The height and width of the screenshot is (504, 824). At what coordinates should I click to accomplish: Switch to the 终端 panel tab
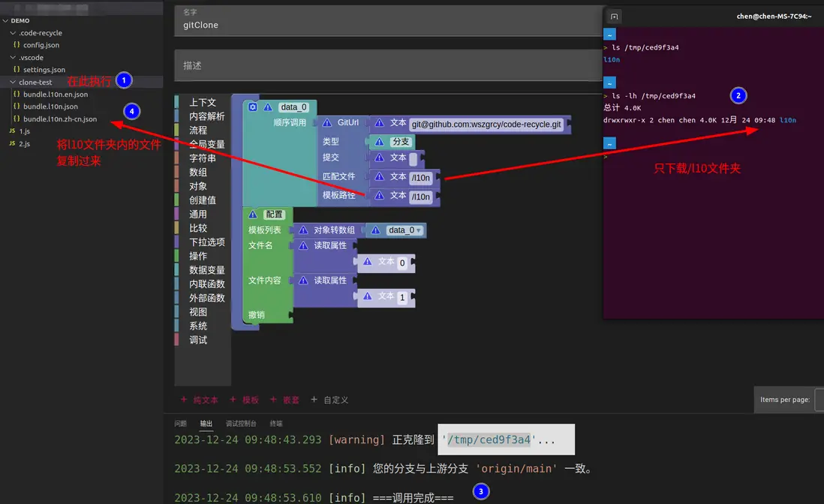tap(276, 424)
